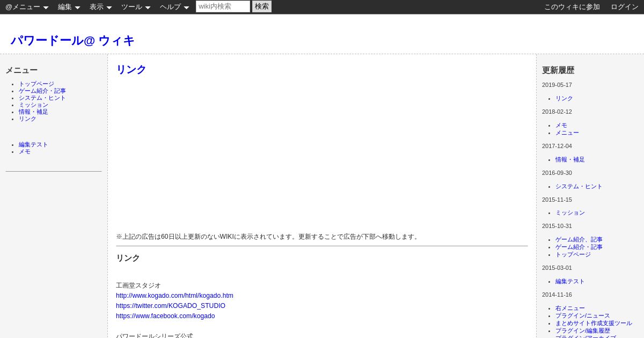The height and width of the screenshot is (338, 644).
Task: Open システム・ヒント in left menu
Action: (42, 98)
